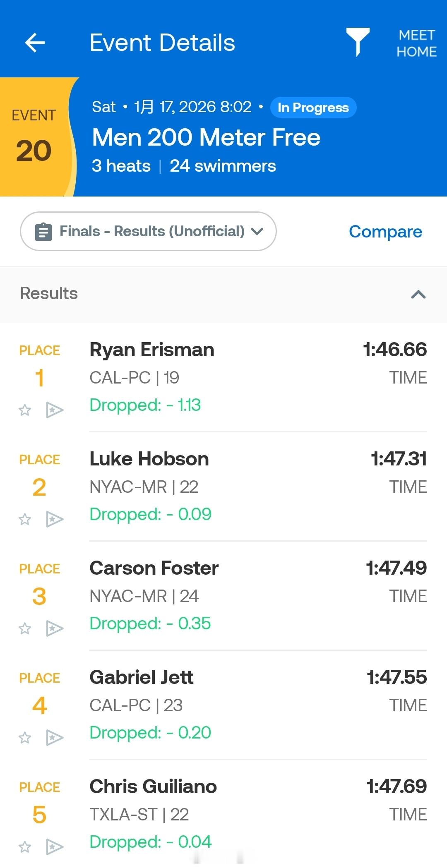Toggle the favorite star for Carson Foster
447x868 pixels.
pyautogui.click(x=24, y=628)
